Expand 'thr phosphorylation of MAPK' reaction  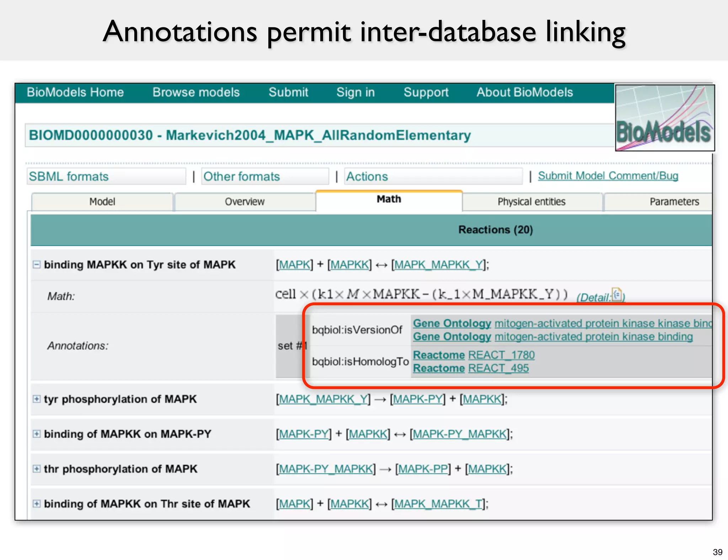click(x=36, y=469)
